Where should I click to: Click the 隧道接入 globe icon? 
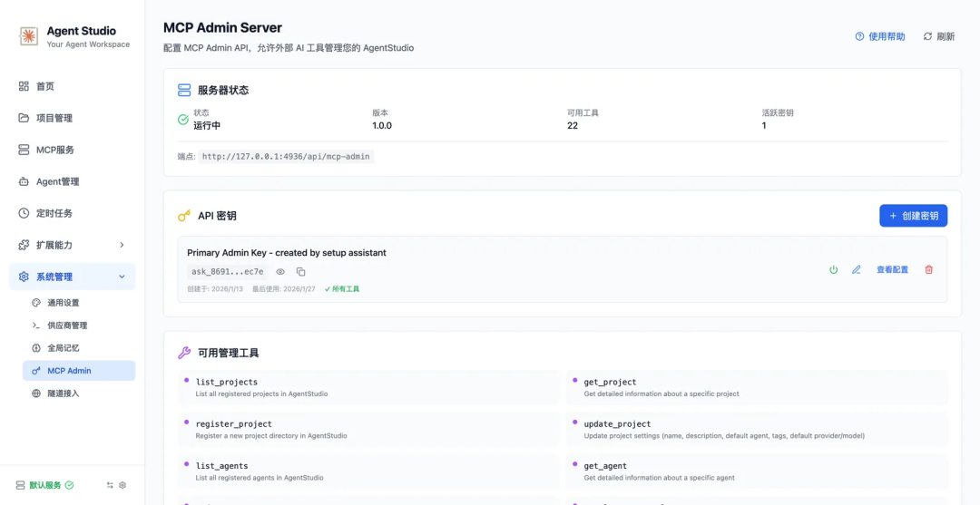36,393
